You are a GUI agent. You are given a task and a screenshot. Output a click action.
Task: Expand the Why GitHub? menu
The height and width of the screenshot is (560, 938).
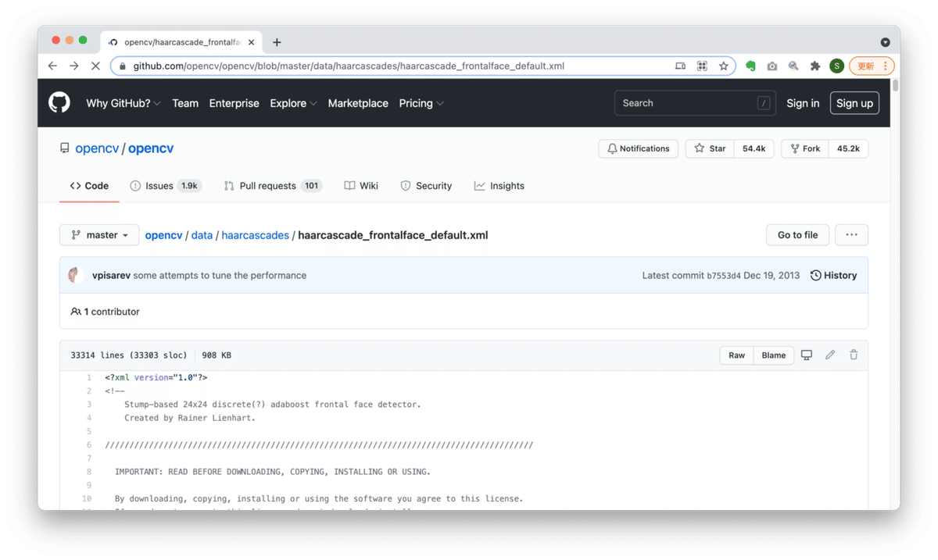click(124, 103)
